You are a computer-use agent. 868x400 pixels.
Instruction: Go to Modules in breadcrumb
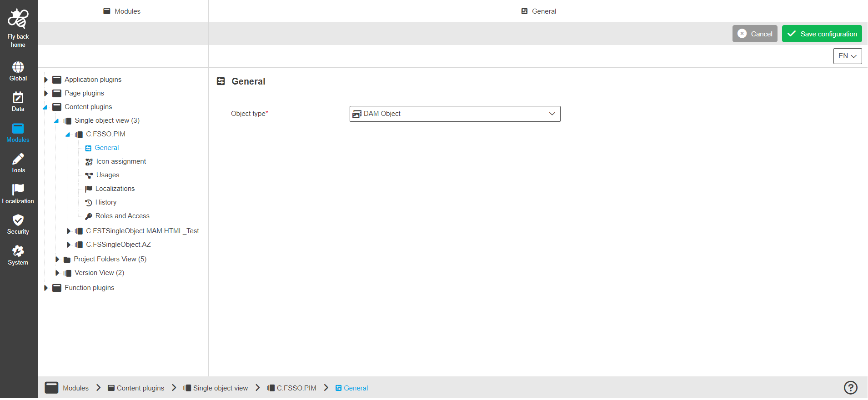75,388
